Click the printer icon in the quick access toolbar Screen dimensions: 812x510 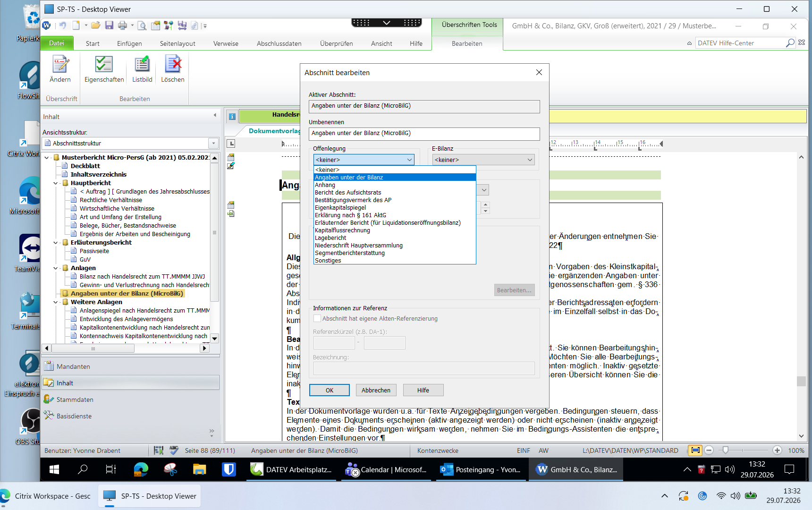pos(123,25)
